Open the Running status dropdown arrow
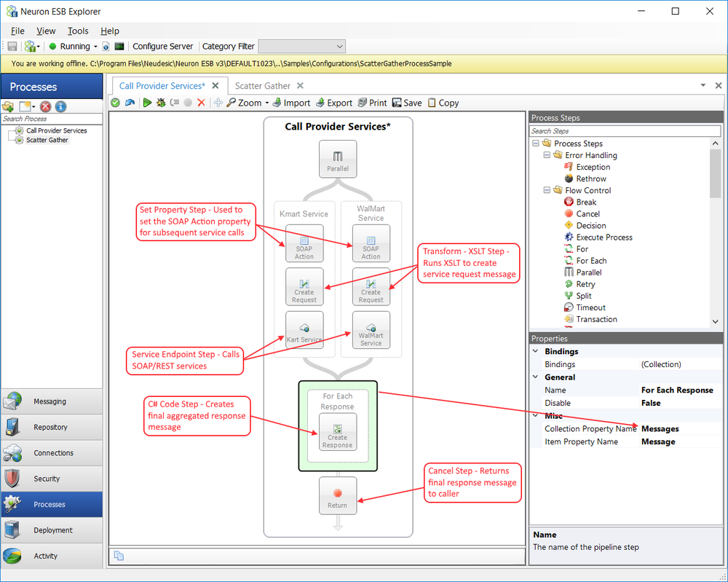 (x=95, y=47)
